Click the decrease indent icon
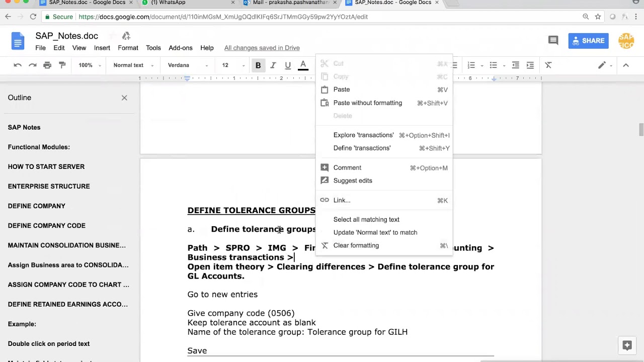Viewport: 644px width, 362px height. tap(516, 65)
